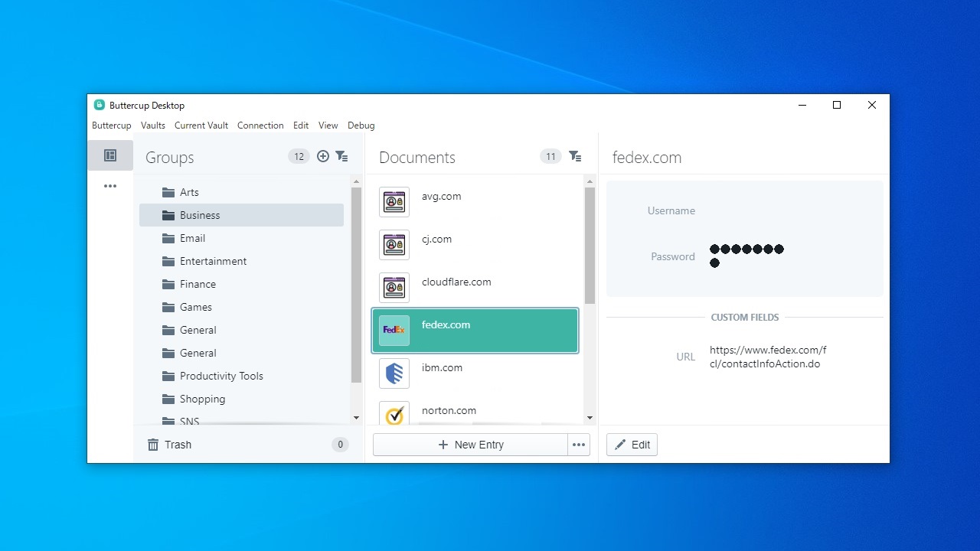Image resolution: width=980 pixels, height=551 pixels.
Task: Click the ibm.com shield icon
Action: pyautogui.click(x=394, y=373)
